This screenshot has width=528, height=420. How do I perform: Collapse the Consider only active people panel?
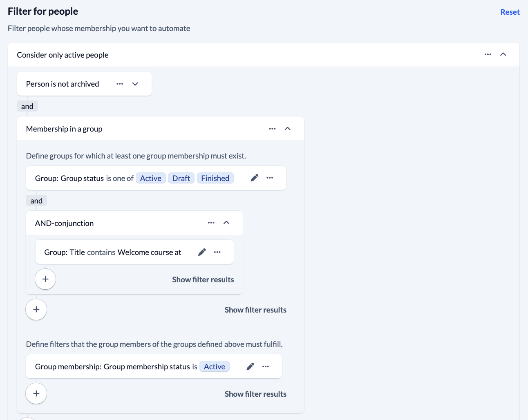[503, 54]
